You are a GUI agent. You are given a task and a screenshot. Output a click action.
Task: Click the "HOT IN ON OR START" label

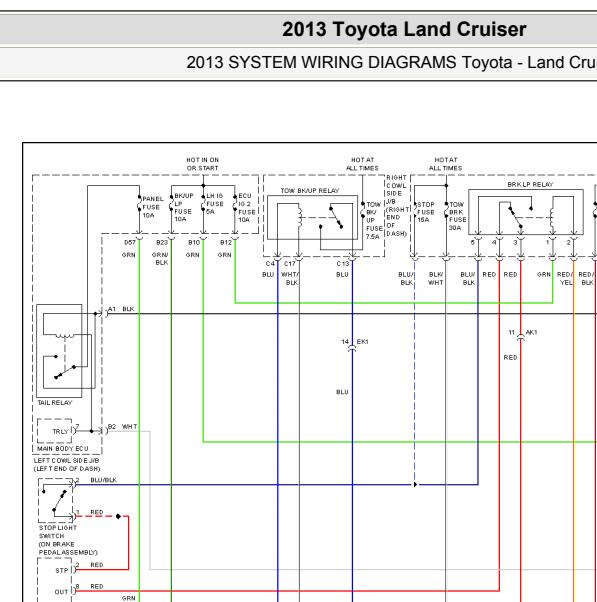(203, 164)
